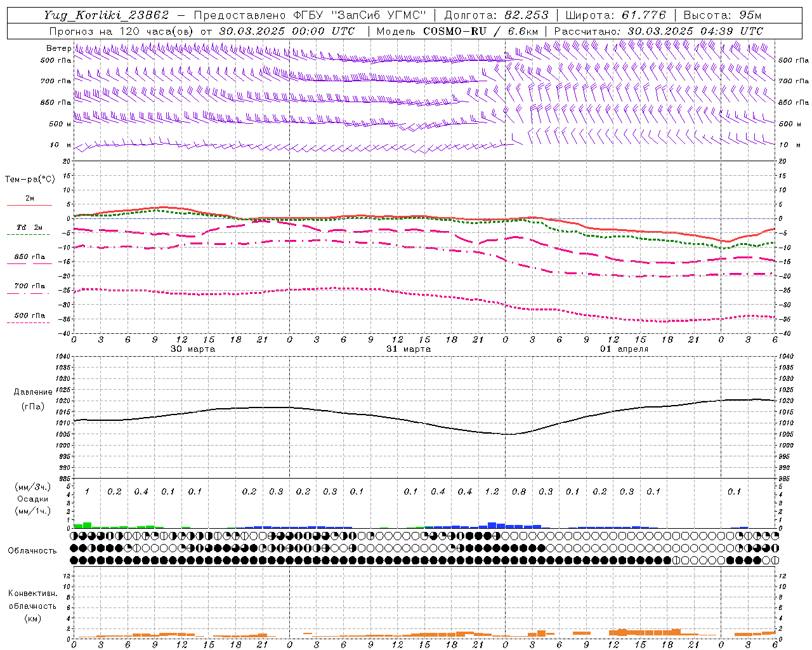812x650 pixels.
Task: Click the Ветер wind panel label
Action: tap(58, 48)
